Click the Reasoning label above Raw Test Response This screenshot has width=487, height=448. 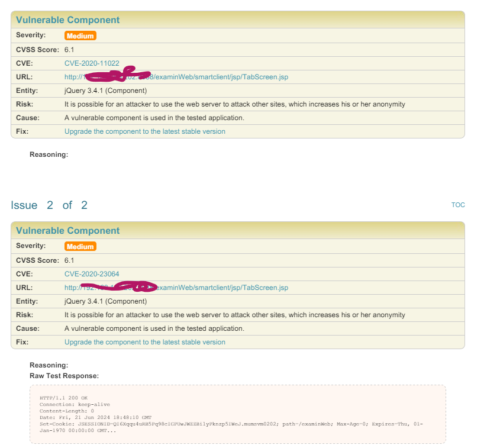[49, 365]
